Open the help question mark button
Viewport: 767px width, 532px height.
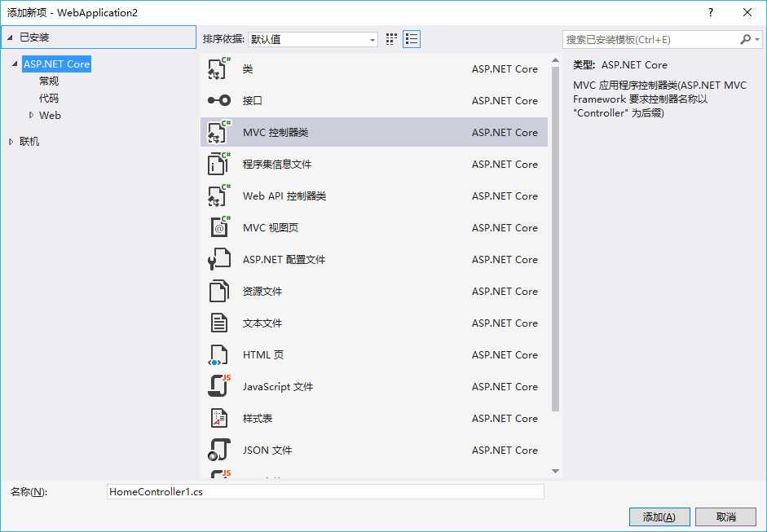click(711, 13)
